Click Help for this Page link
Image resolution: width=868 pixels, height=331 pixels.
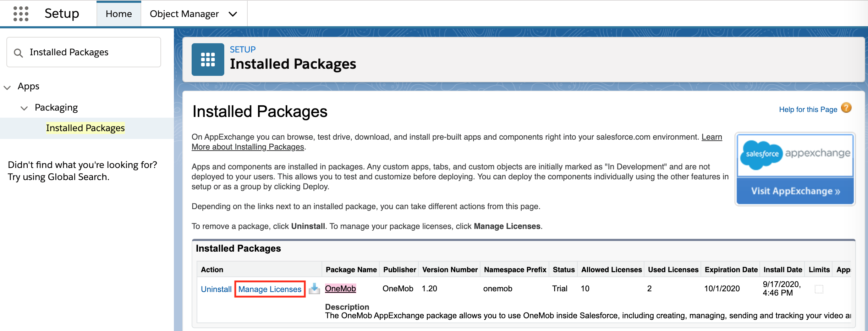coord(808,110)
